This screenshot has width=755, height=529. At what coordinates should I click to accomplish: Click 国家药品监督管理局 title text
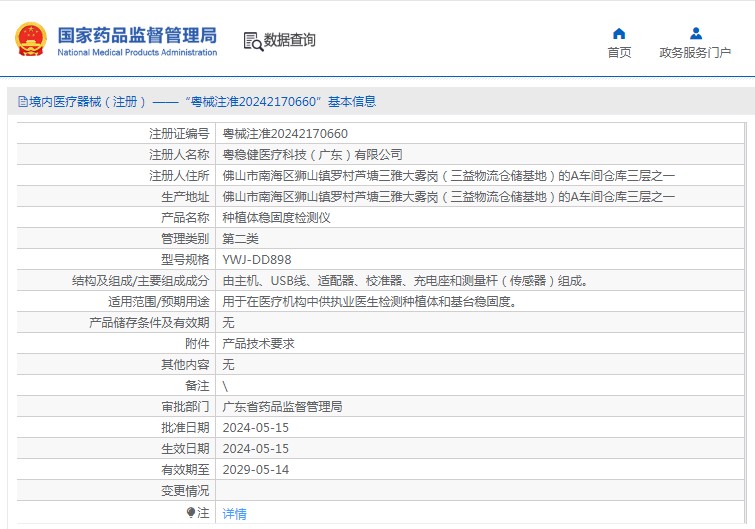pos(137,36)
